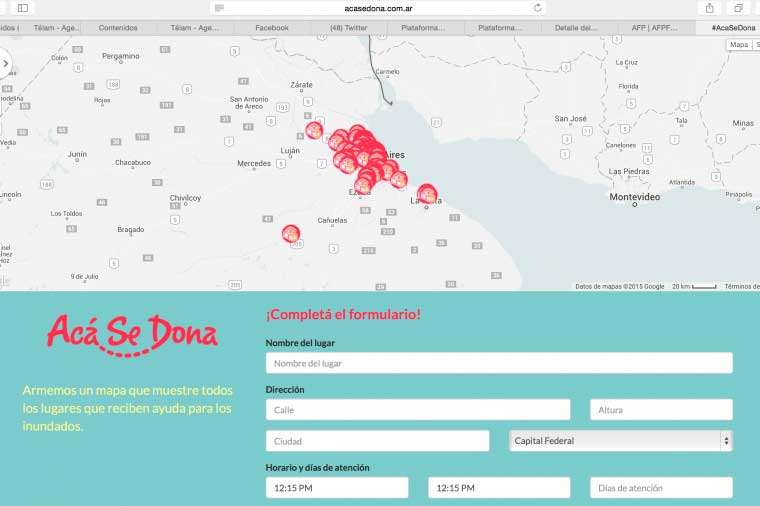This screenshot has height=506, width=760.
Task: Click the Términos link on the map
Action: [741, 286]
